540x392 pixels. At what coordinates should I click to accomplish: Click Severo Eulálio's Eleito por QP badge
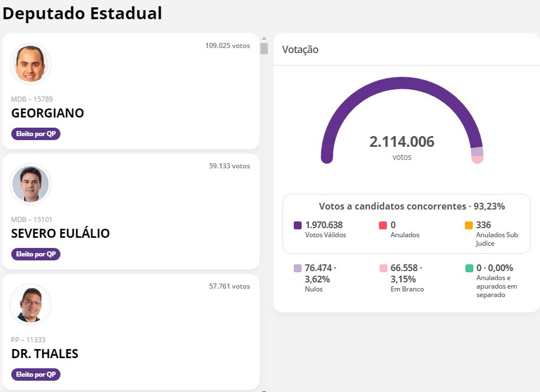(x=36, y=254)
